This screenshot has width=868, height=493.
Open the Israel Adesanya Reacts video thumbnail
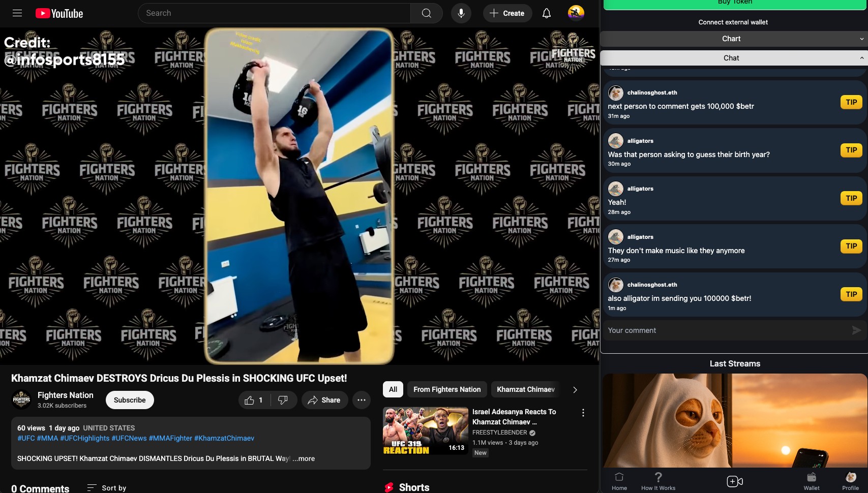[x=425, y=430]
